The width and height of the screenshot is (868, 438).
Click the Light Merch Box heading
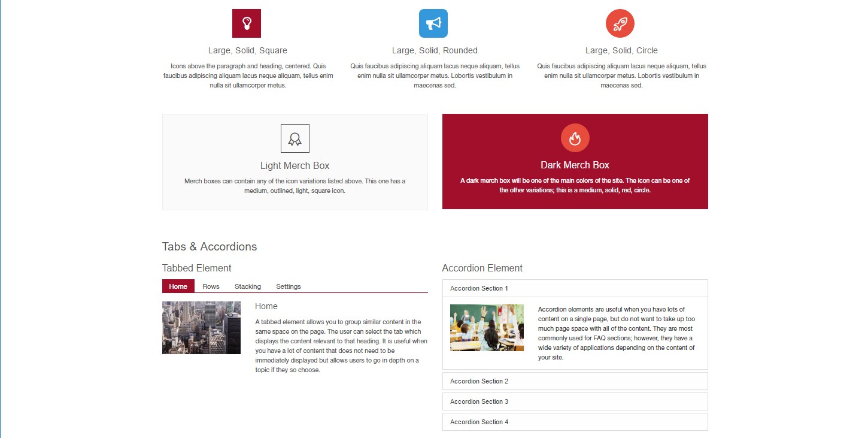pyautogui.click(x=295, y=165)
